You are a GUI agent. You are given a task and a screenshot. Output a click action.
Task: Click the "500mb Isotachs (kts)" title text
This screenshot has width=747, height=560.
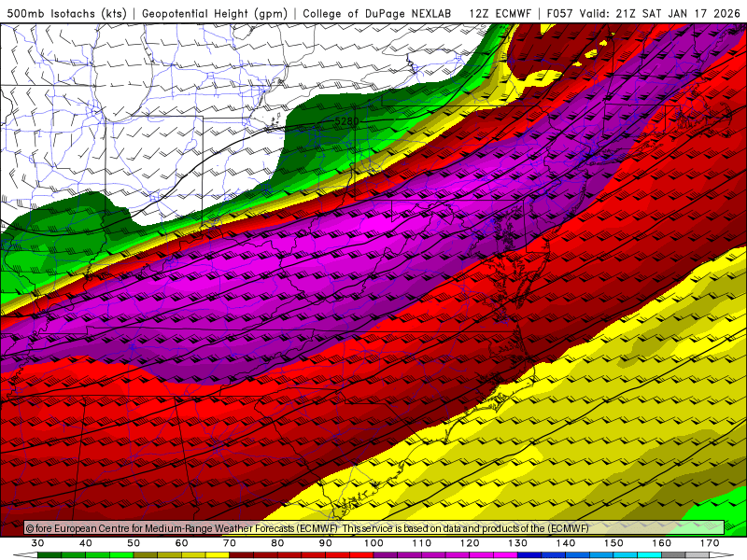[x=67, y=13]
